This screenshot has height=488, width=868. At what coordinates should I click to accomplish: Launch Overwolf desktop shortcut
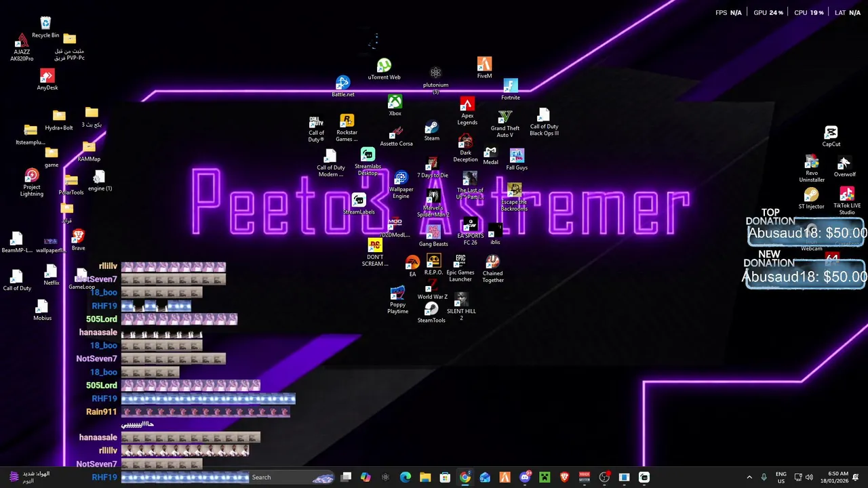(844, 167)
